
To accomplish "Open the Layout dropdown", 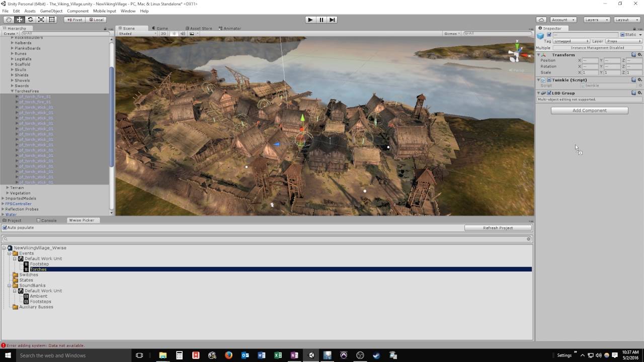I will click(627, 20).
